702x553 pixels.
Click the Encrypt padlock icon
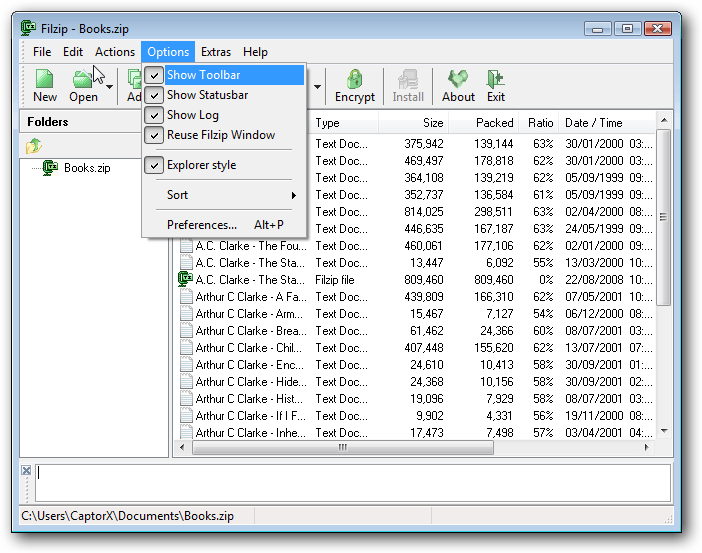tap(355, 79)
